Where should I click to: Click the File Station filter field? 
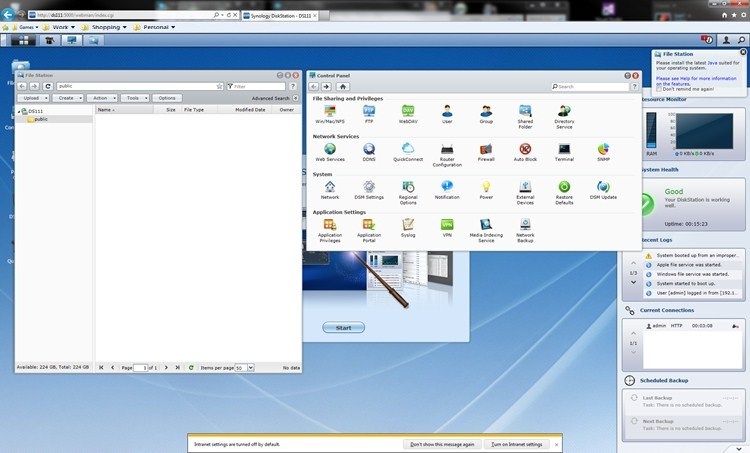pyautogui.click(x=256, y=86)
